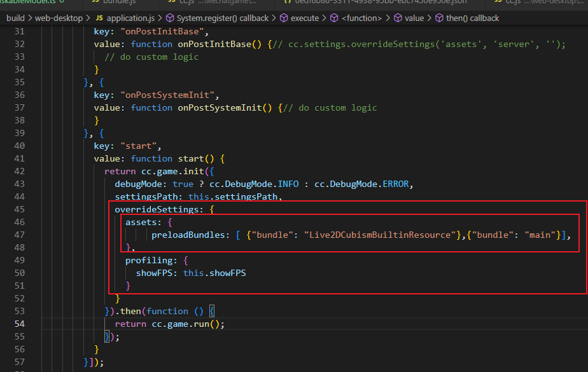Click 'showFPS' property on line 50
The image size is (588, 372).
pos(154,273)
